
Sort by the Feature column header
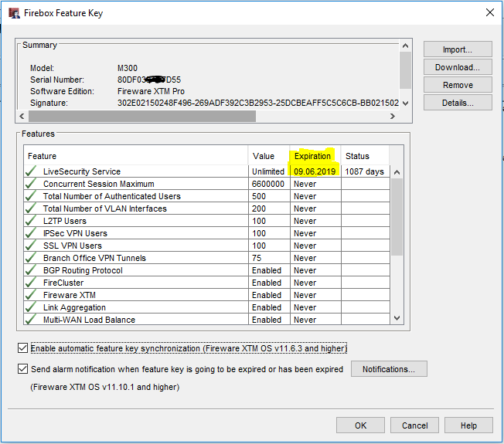point(135,156)
